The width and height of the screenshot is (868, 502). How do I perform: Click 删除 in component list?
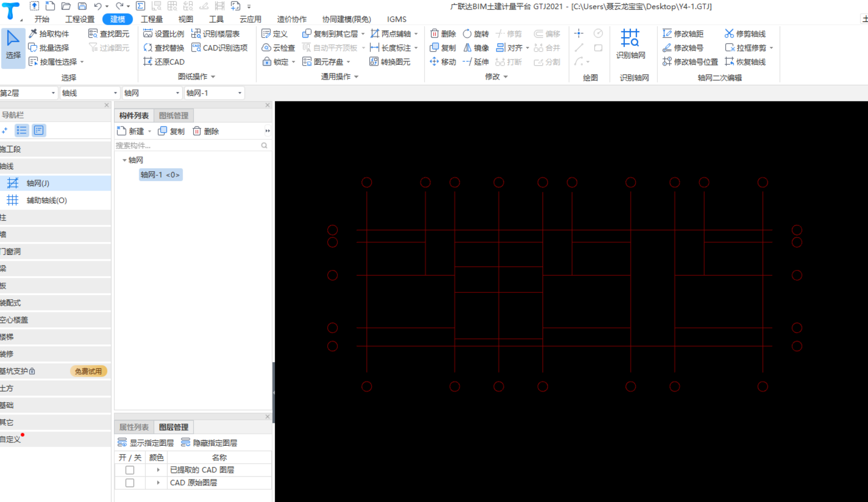coord(206,131)
